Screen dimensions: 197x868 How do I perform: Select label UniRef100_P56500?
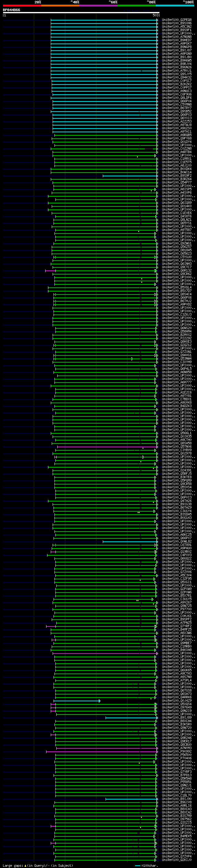(177, 755)
